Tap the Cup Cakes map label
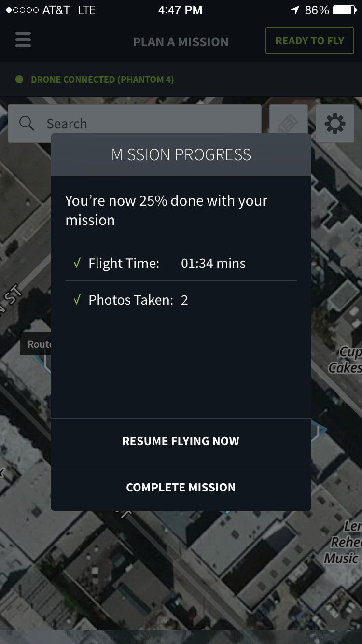 point(346,360)
